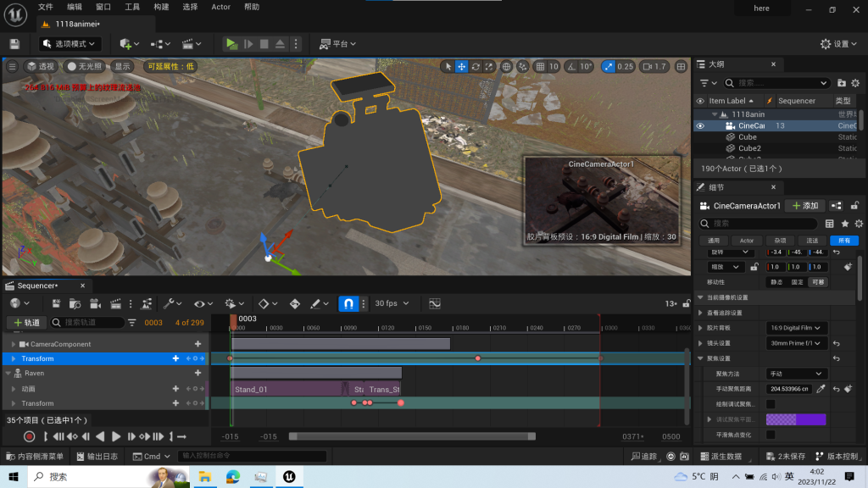This screenshot has height=488, width=868.
Task: Open Details panel property matrix table icon
Action: [x=829, y=224]
